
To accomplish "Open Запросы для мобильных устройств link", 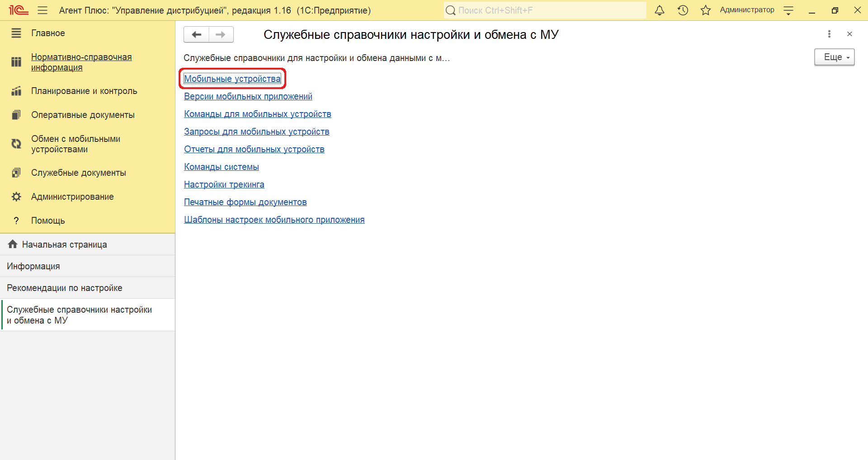I will coord(257,131).
